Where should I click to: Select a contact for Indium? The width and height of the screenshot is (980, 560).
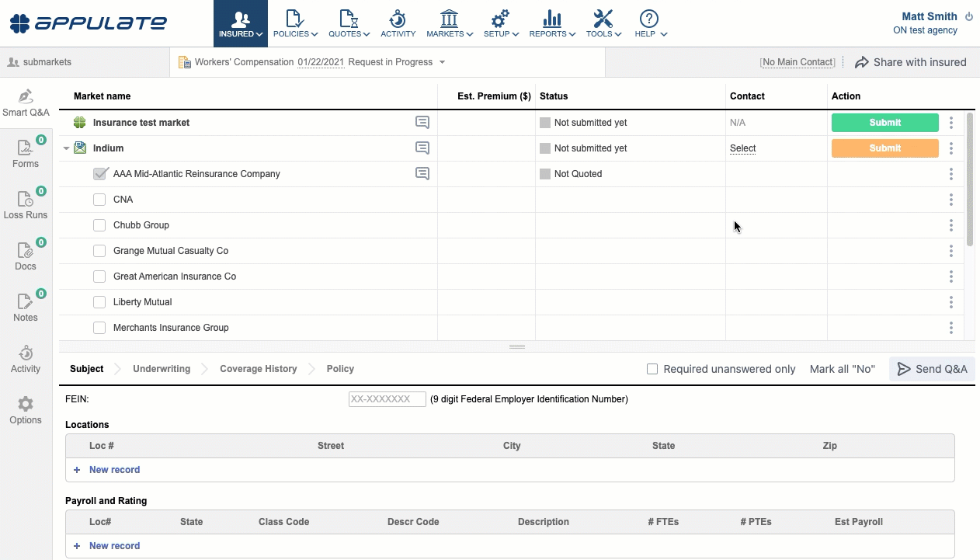(x=742, y=148)
